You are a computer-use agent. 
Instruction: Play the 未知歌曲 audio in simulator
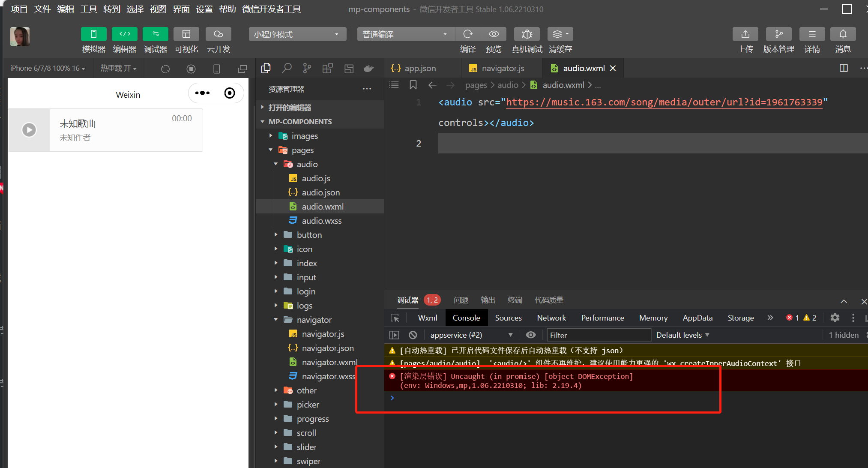29,130
